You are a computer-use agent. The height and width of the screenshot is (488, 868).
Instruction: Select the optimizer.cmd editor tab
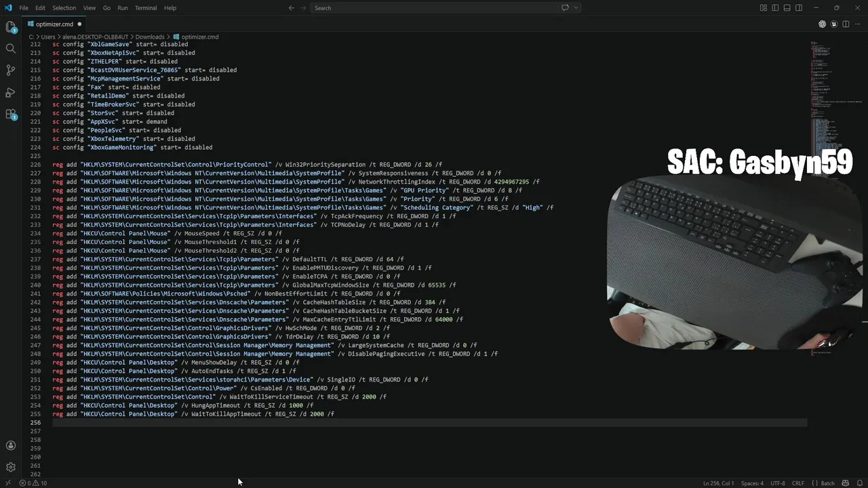(54, 24)
